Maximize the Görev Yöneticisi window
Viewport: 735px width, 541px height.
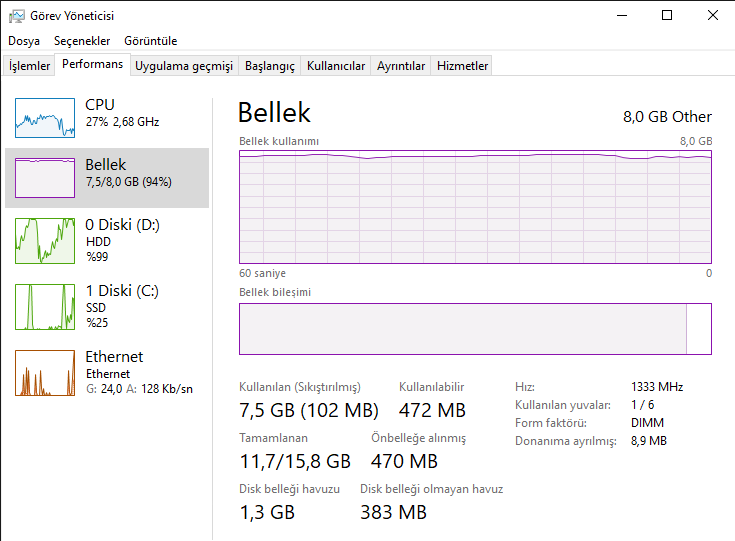coord(667,15)
